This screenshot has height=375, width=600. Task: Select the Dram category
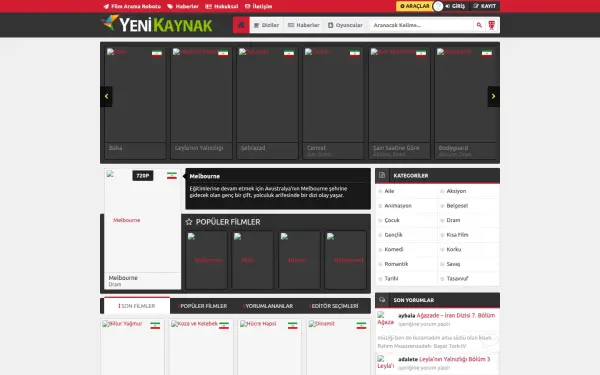[453, 220]
